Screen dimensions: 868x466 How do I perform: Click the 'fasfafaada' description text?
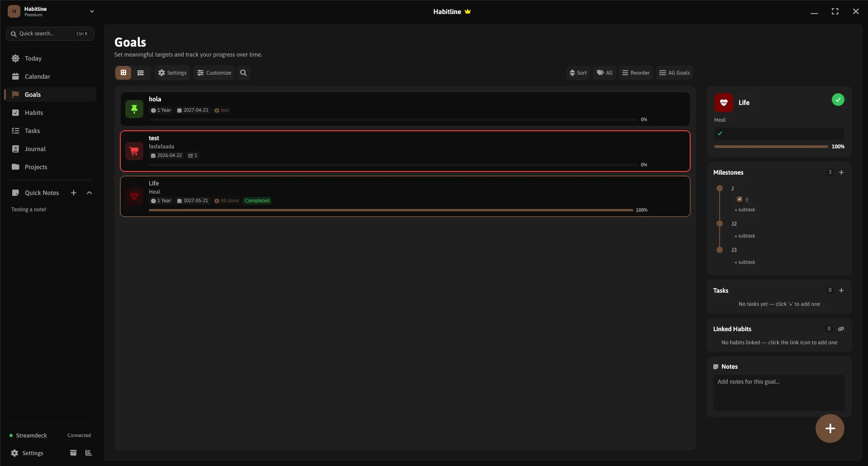[161, 147]
